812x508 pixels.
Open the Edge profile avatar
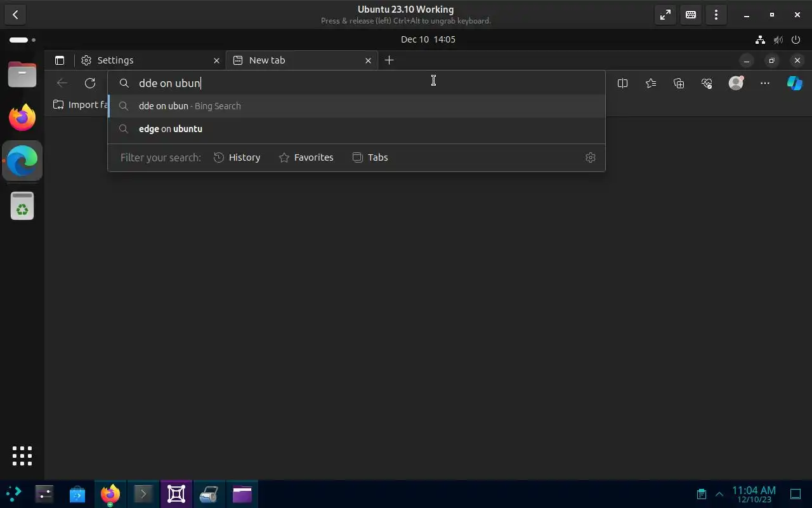pos(736,83)
